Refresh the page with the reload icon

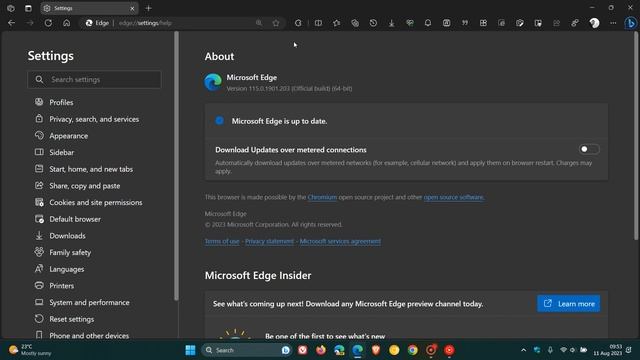48,23
